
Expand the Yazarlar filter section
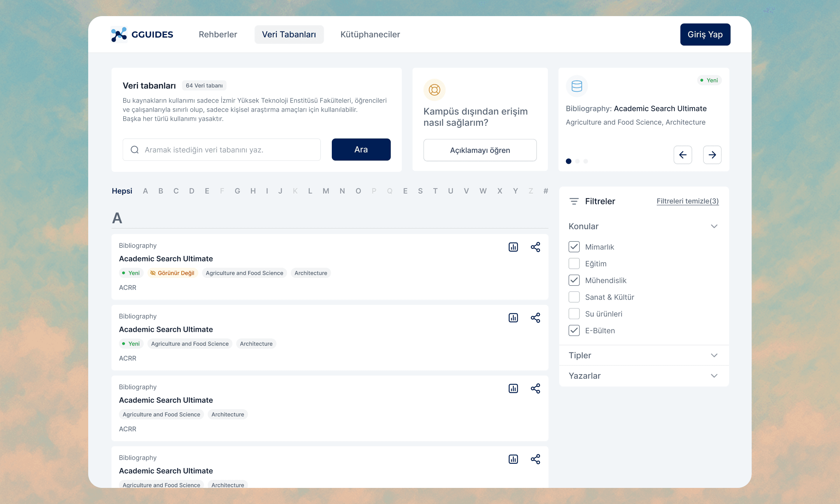coord(714,376)
